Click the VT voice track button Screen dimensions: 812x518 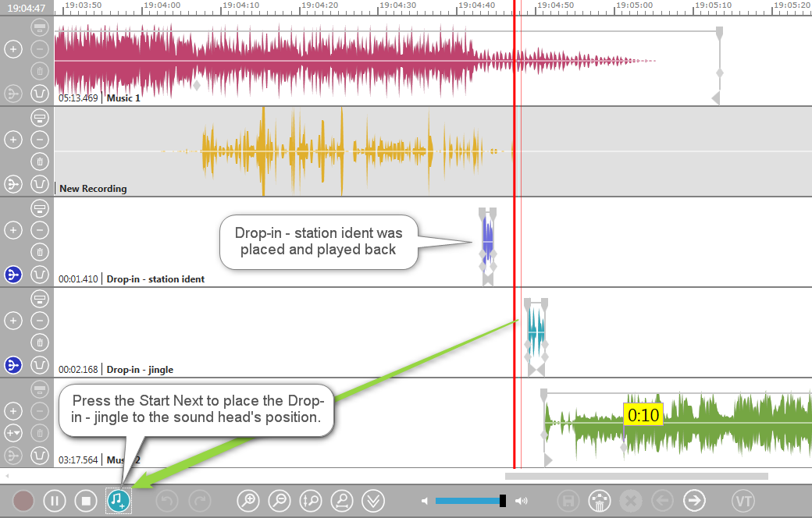click(743, 500)
